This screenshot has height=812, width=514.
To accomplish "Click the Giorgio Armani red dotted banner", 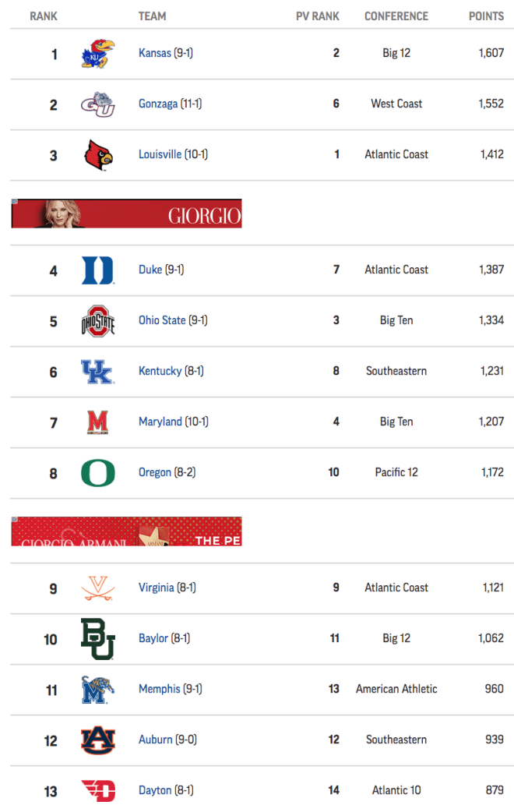I will click(126, 531).
